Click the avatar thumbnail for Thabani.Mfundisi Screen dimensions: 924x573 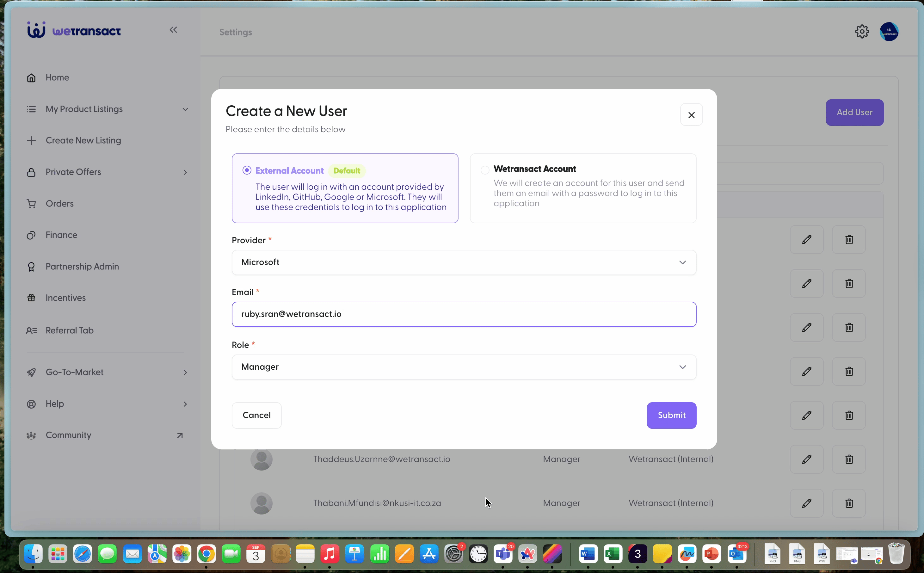262,503
